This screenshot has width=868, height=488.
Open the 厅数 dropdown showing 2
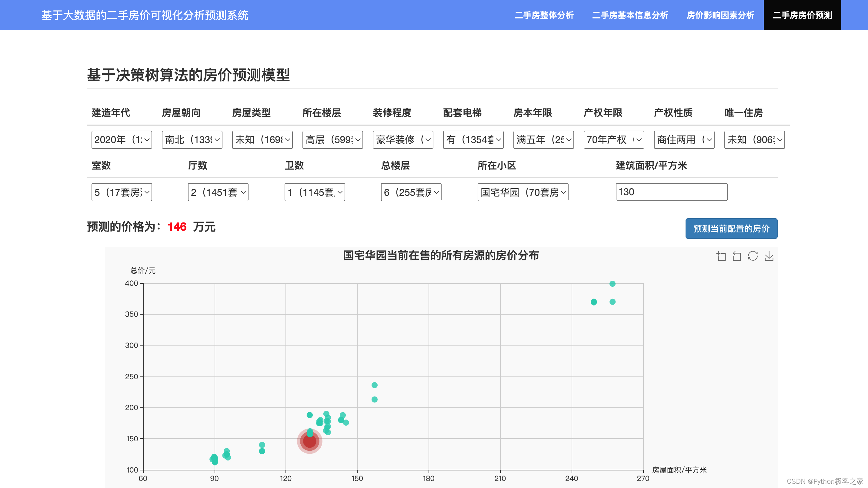coord(218,192)
